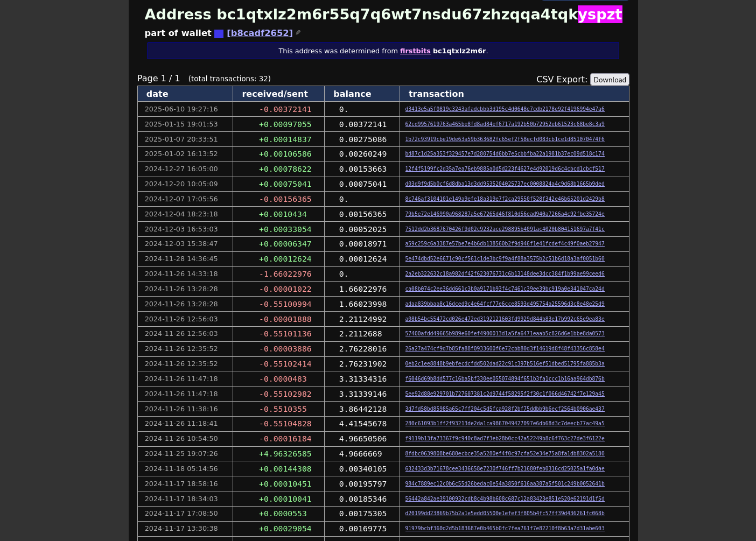
Task: Open transaction f6046d69b8dd577…
Action: 505,379
